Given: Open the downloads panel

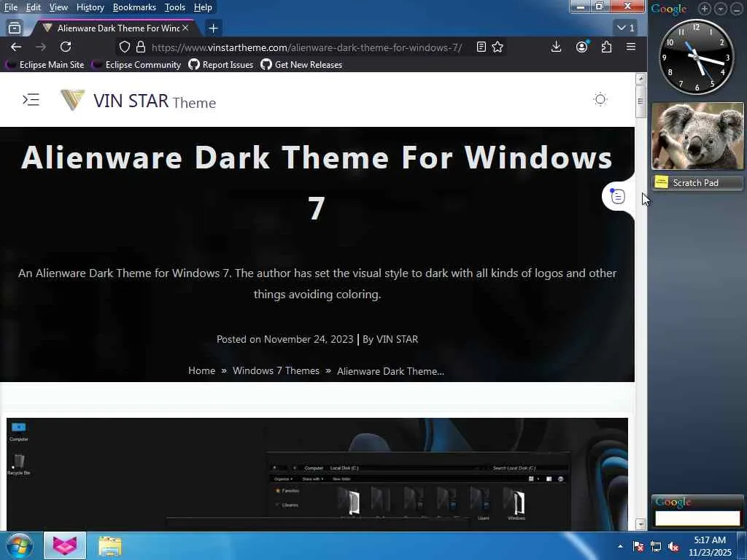Looking at the screenshot, I should pos(556,47).
